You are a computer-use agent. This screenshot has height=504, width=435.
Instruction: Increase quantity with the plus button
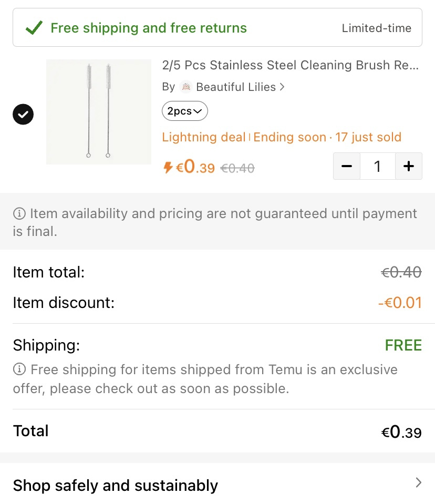pyautogui.click(x=409, y=166)
